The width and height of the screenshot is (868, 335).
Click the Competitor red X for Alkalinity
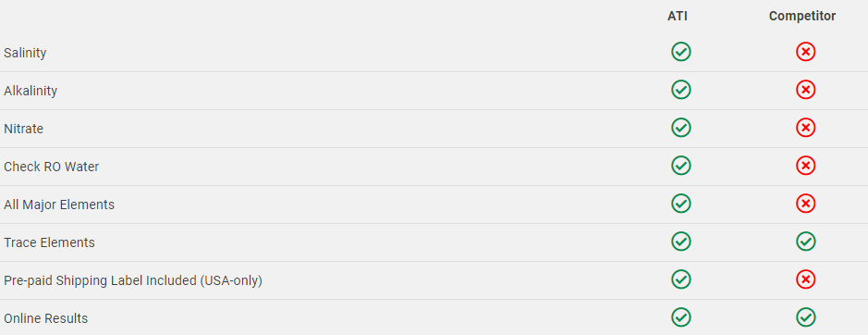(x=805, y=90)
